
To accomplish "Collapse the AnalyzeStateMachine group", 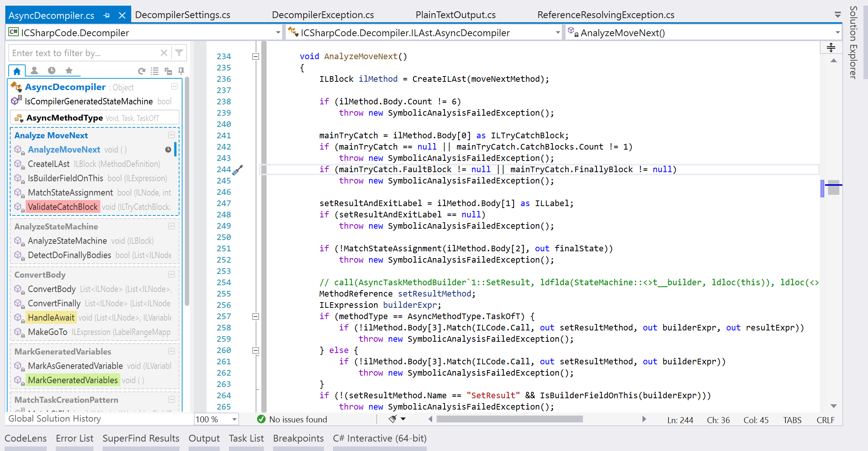I will point(172,226).
